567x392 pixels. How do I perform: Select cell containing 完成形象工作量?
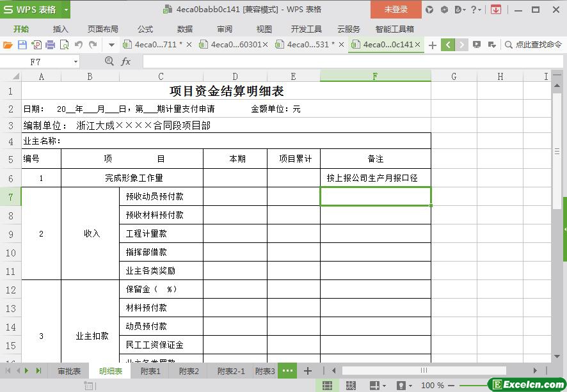(132, 178)
